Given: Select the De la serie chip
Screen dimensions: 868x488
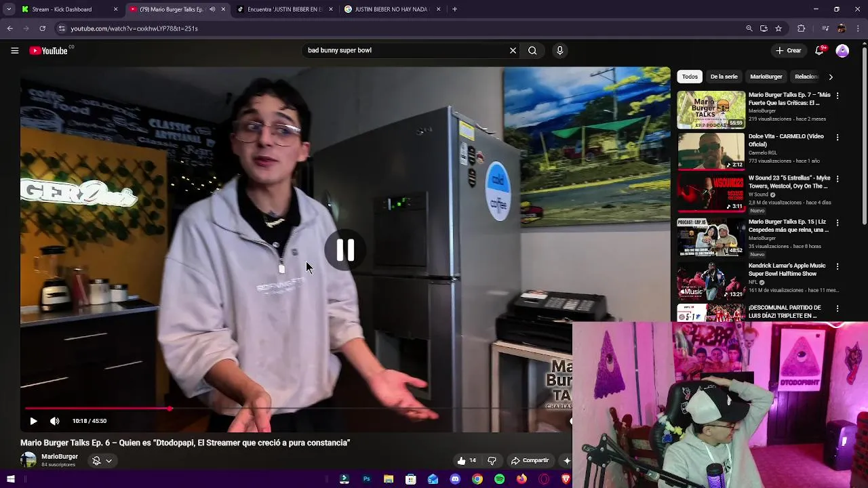Looking at the screenshot, I should tap(724, 77).
